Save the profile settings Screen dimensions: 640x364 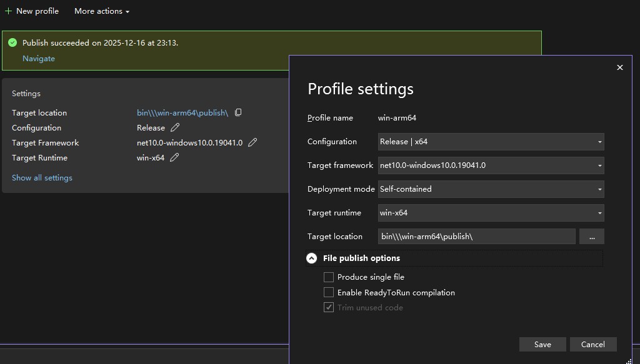(x=542, y=345)
